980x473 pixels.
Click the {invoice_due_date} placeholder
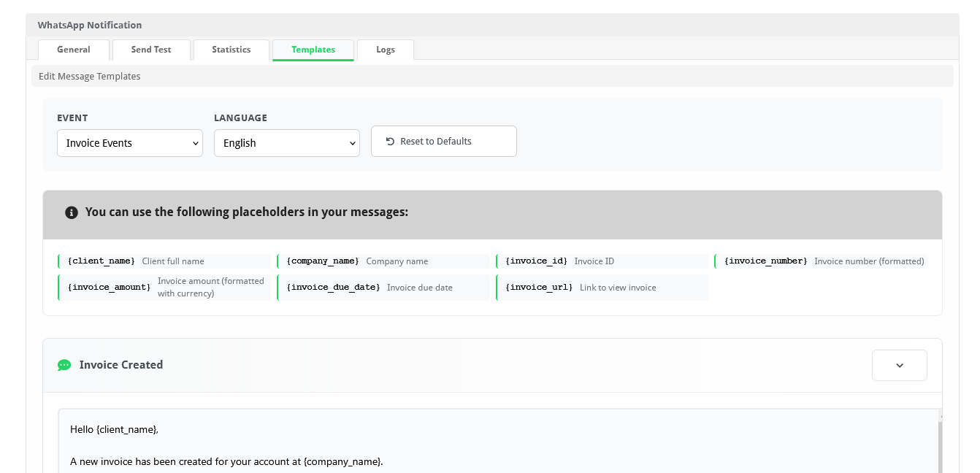coord(333,288)
